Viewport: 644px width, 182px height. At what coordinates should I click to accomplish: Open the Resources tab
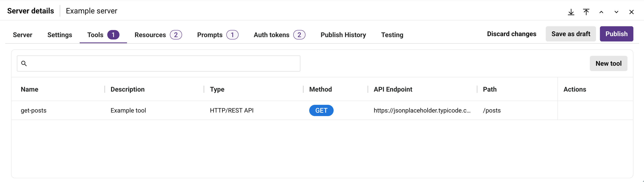[x=158, y=35]
